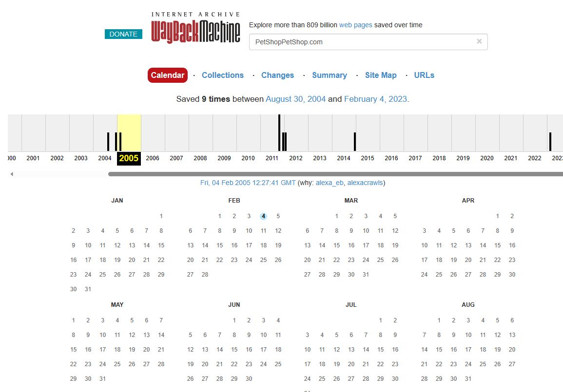Select year 2011 in the timeline

tap(272, 158)
